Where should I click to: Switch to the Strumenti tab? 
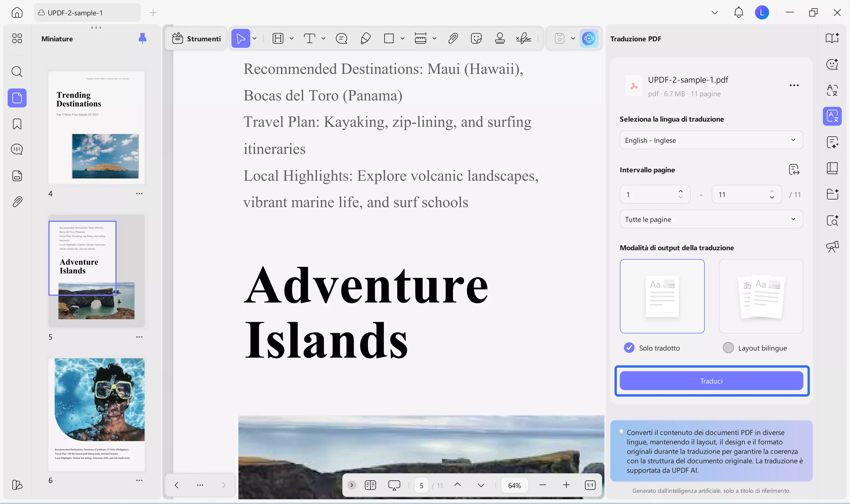[196, 38]
